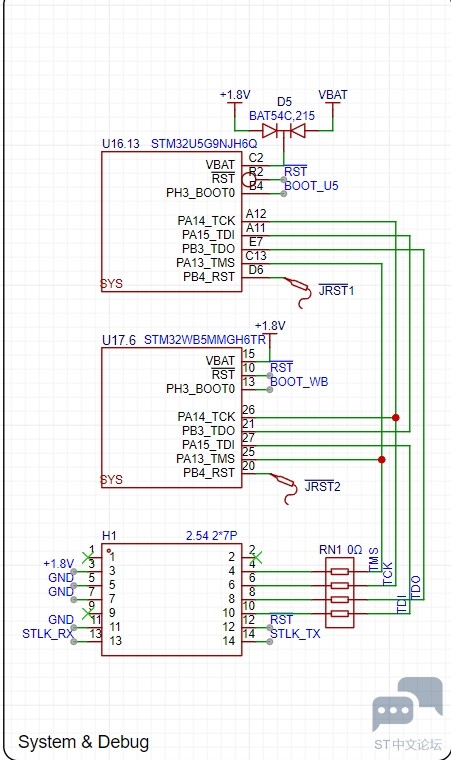Screen dimensions: 451x760
Task: Click the JRST1 test probe symbol
Action: tap(298, 292)
